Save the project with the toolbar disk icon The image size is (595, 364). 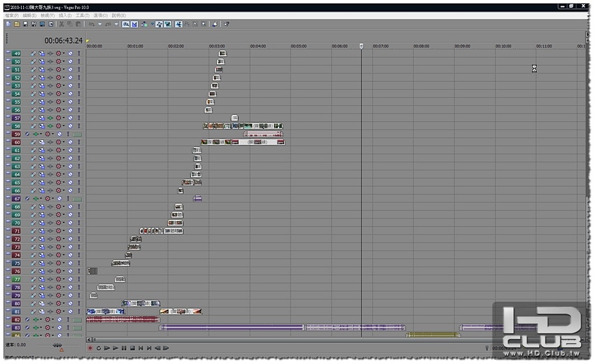click(x=25, y=24)
